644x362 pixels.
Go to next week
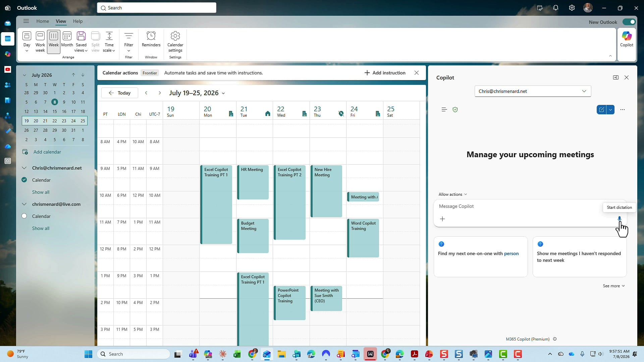point(160,93)
